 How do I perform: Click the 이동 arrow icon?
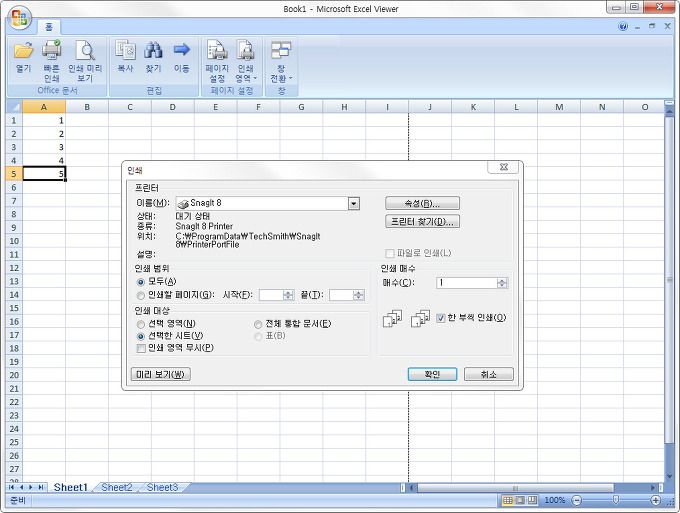[182, 56]
